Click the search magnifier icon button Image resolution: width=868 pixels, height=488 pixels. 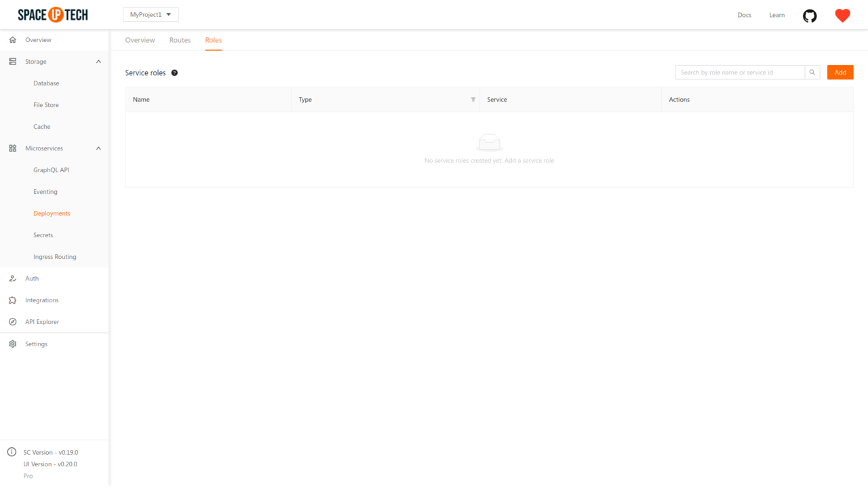tap(812, 73)
